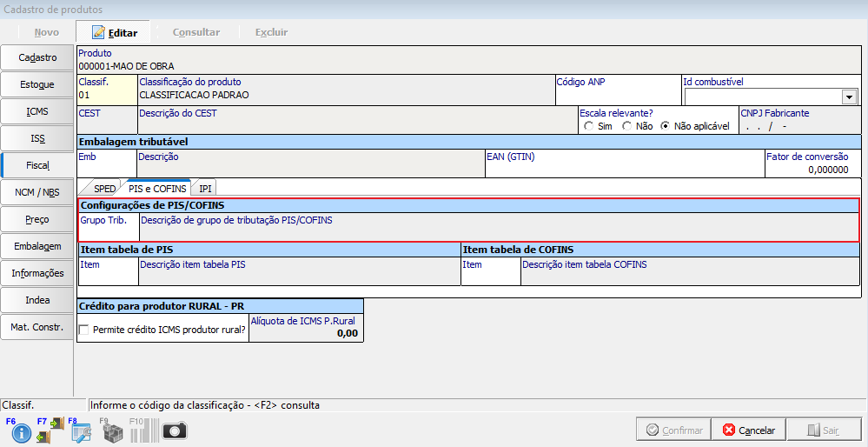868x447 pixels.
Task: Click the Mat. Constr. side button
Action: click(37, 327)
